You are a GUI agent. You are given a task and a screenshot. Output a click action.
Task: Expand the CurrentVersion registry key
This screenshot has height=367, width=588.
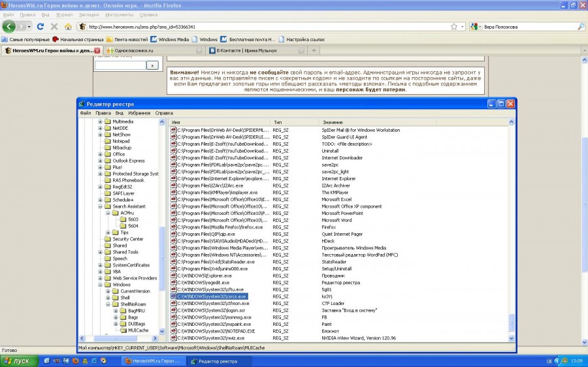coord(108,291)
